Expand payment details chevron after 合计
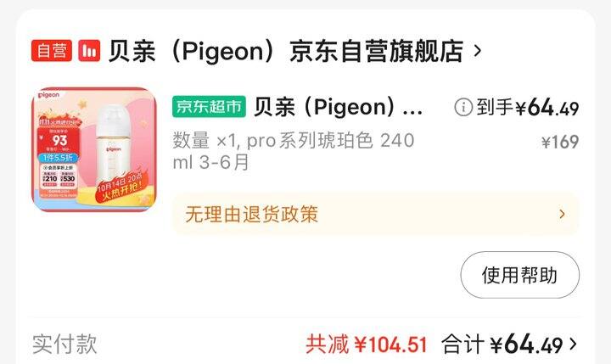Screen dimensions: 611x364 (x=573, y=344)
